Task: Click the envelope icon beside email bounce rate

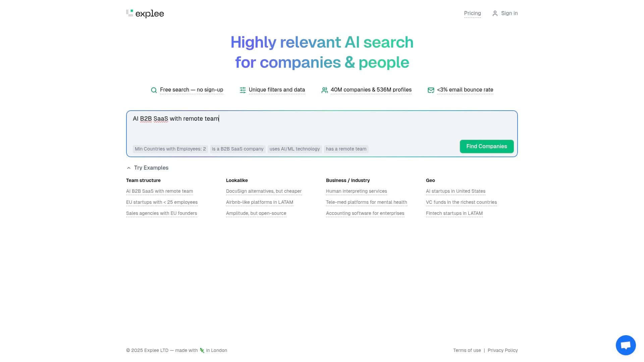Action: click(x=431, y=90)
